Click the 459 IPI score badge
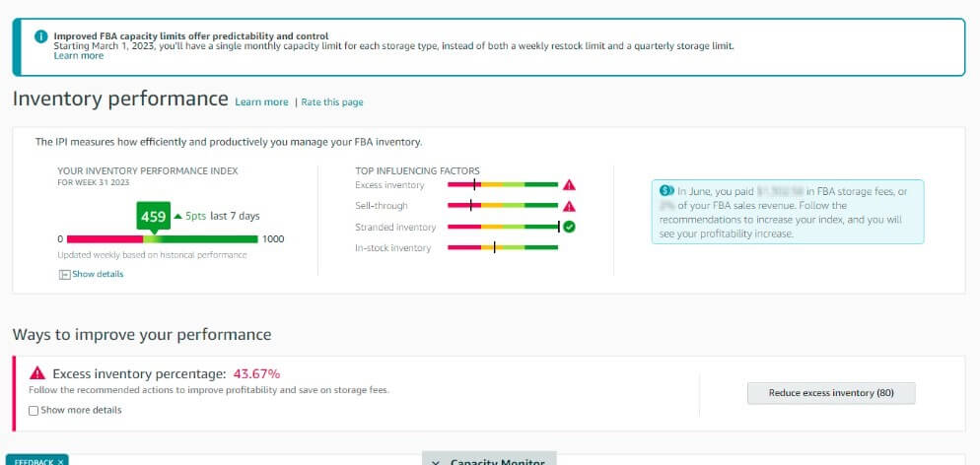 (x=153, y=216)
